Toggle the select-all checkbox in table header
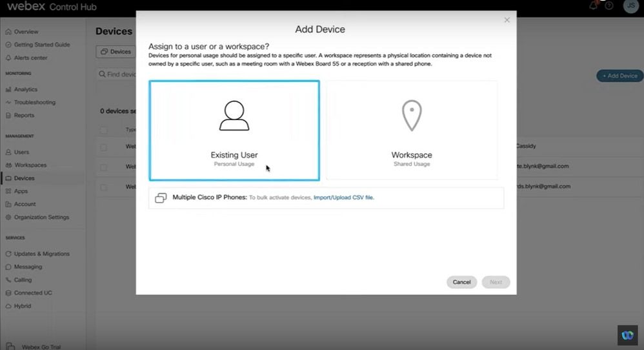The image size is (644, 350). pos(104,130)
